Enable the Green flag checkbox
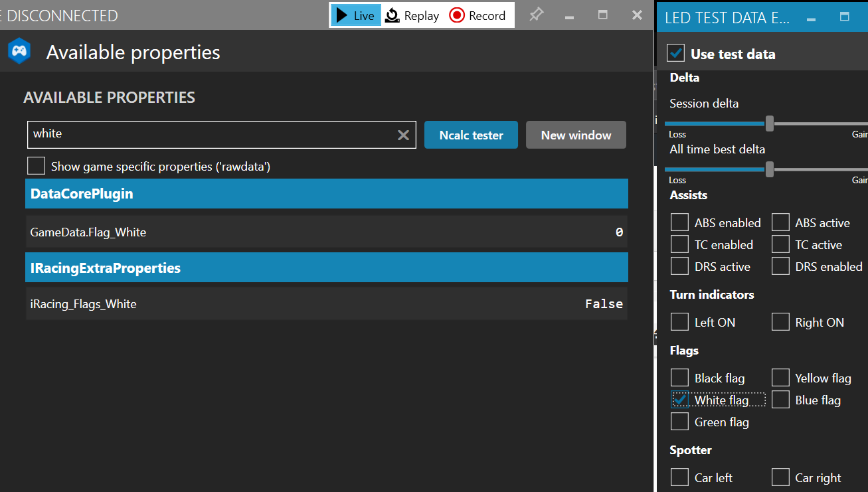The height and width of the screenshot is (492, 868). (679, 422)
